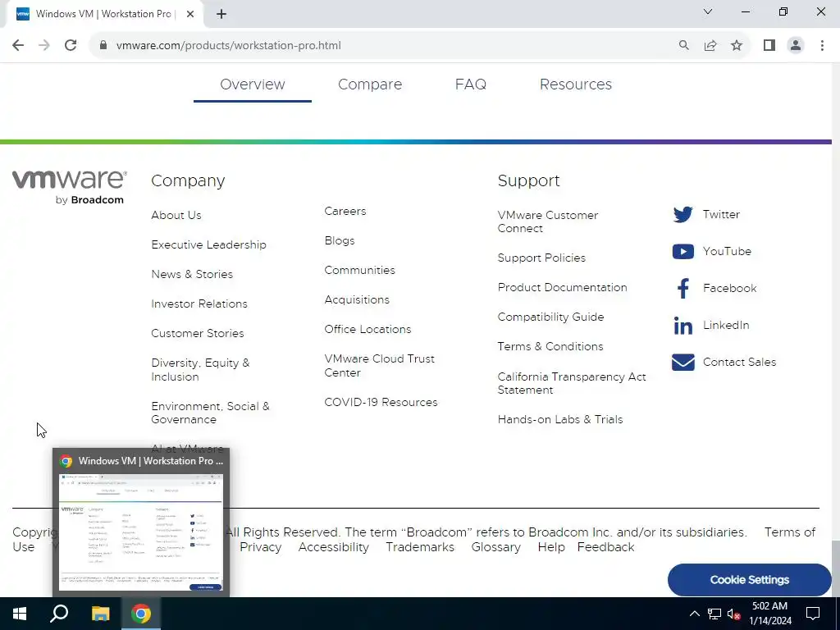Open network icon in system tray
The image size is (840, 630).
click(714, 614)
